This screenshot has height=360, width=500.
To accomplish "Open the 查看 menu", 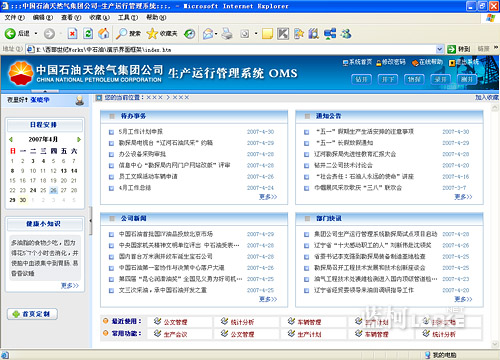I will pos(71,17).
